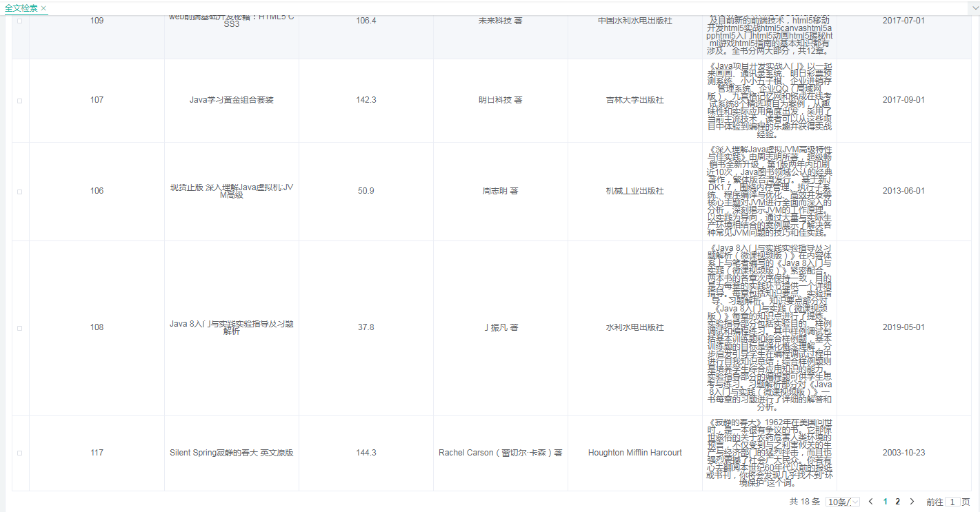Click author 未来科技 著
Viewport: 980px width, 512px height.
[x=501, y=21]
